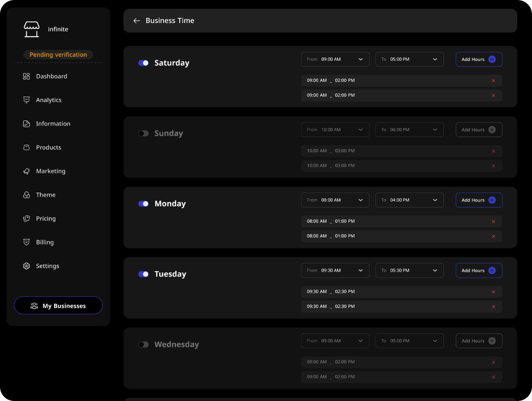The width and height of the screenshot is (532, 401).
Task: Click the My Businesses button
Action: coord(58,306)
